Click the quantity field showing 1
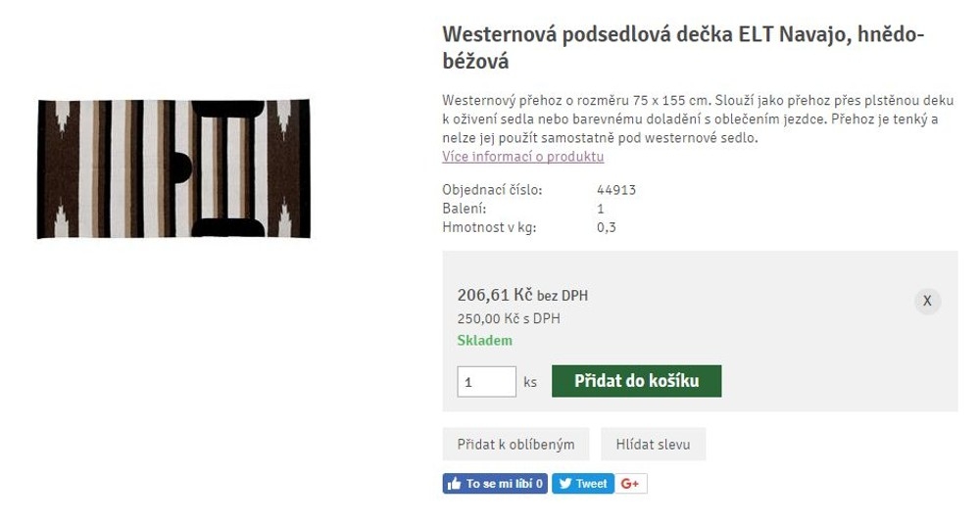The width and height of the screenshot is (980, 522). coord(486,382)
